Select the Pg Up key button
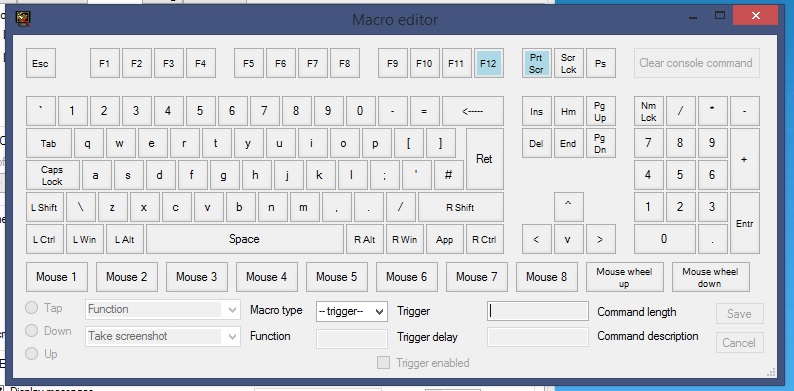 point(601,111)
